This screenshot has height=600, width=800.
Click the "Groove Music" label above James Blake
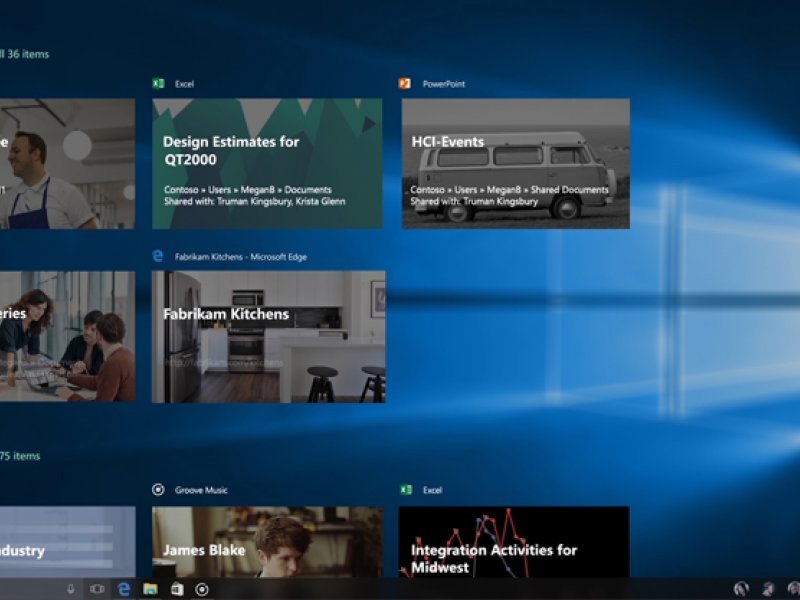[201, 490]
